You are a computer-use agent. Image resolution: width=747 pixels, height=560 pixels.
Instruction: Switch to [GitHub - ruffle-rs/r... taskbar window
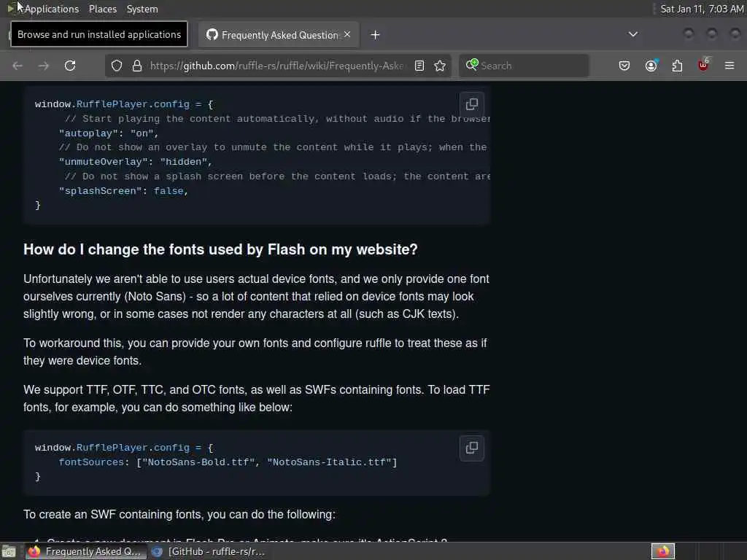coord(208,551)
